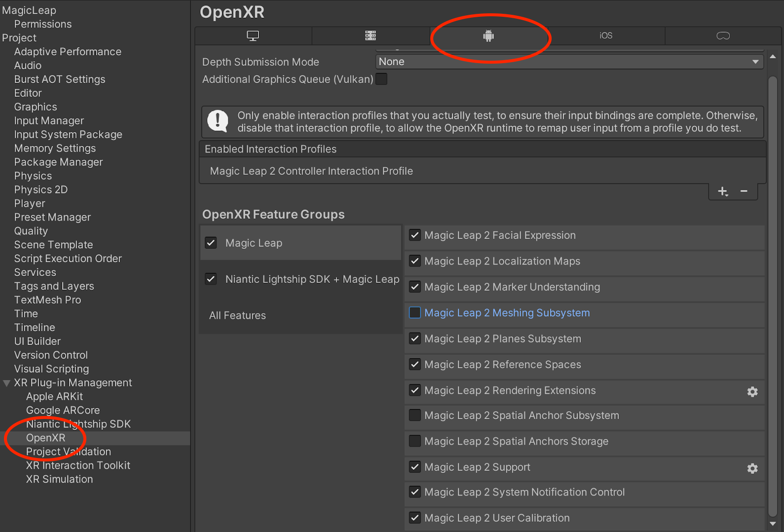Uncheck Magic Leap 2 System Notification Control

click(415, 492)
